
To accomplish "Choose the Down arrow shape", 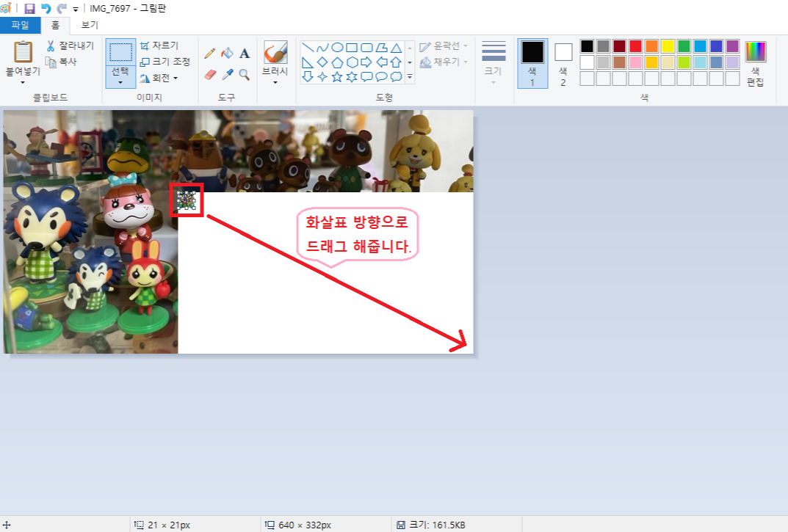I will coord(308,77).
